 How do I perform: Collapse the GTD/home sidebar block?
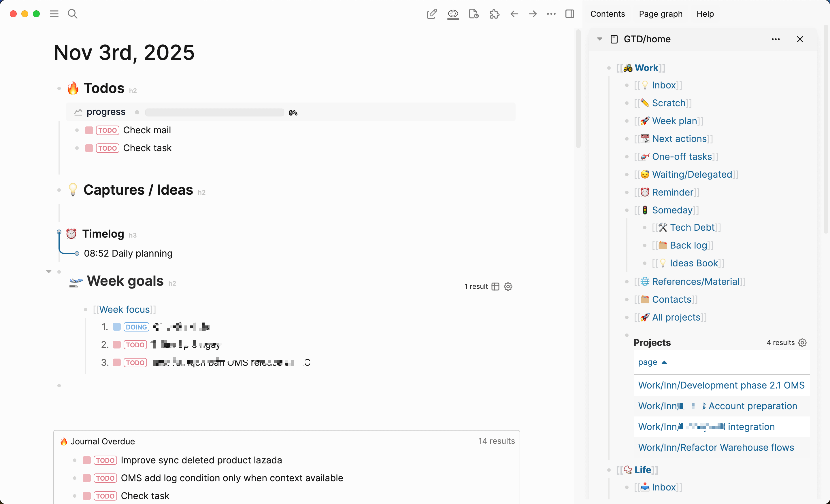600,39
